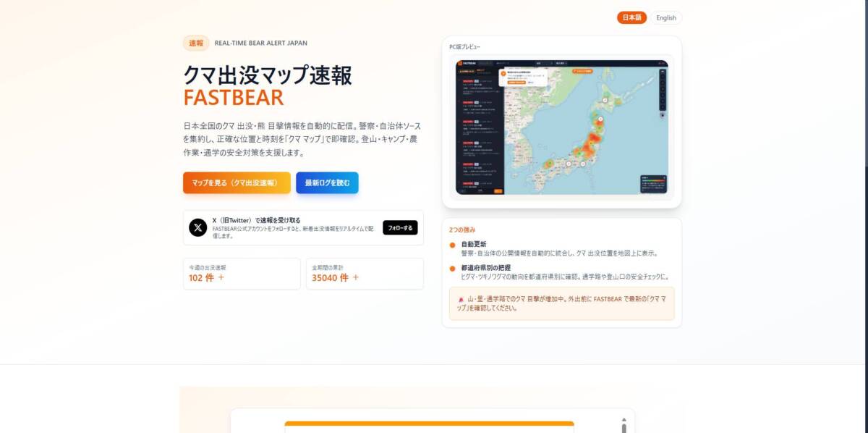Click the white sighting marker over Hokkaido
The height and width of the screenshot is (433, 868).
pos(605,101)
